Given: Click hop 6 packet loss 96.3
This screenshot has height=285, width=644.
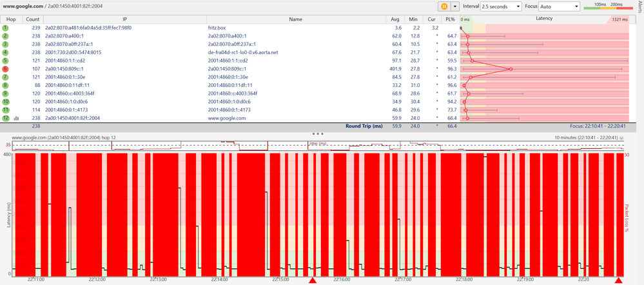Looking at the screenshot, I should (451, 68).
